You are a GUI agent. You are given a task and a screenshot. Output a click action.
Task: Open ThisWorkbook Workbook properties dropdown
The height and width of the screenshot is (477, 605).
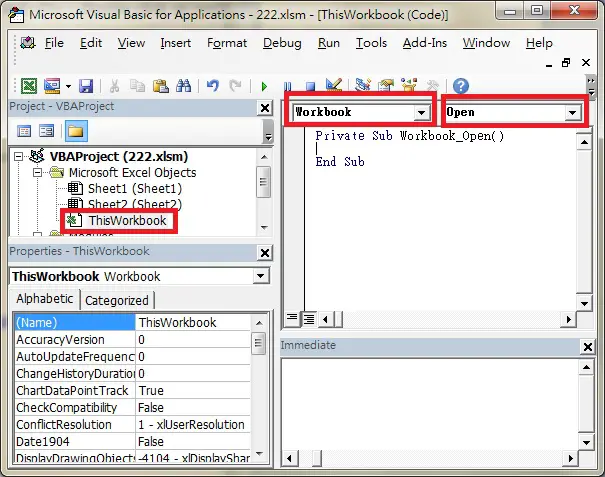click(x=260, y=276)
